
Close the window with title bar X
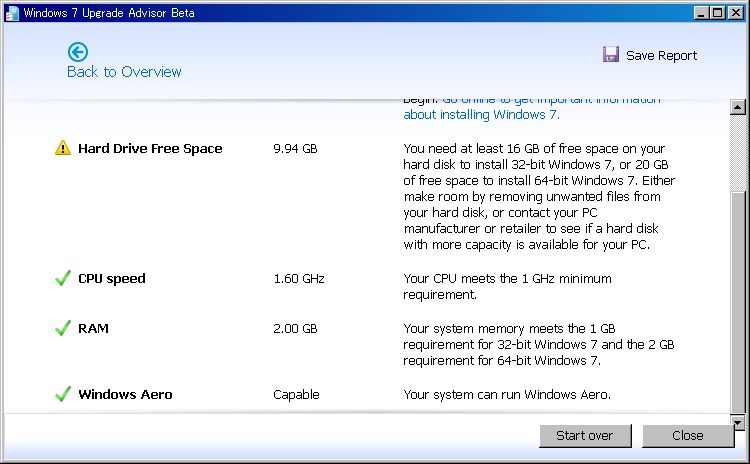click(x=736, y=13)
